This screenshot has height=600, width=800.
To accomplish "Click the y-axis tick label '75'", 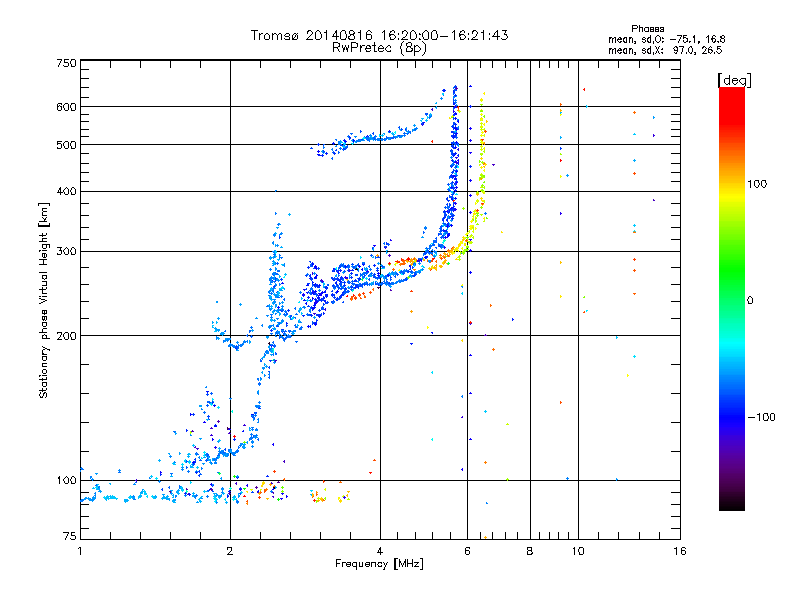I will pyautogui.click(x=70, y=536).
